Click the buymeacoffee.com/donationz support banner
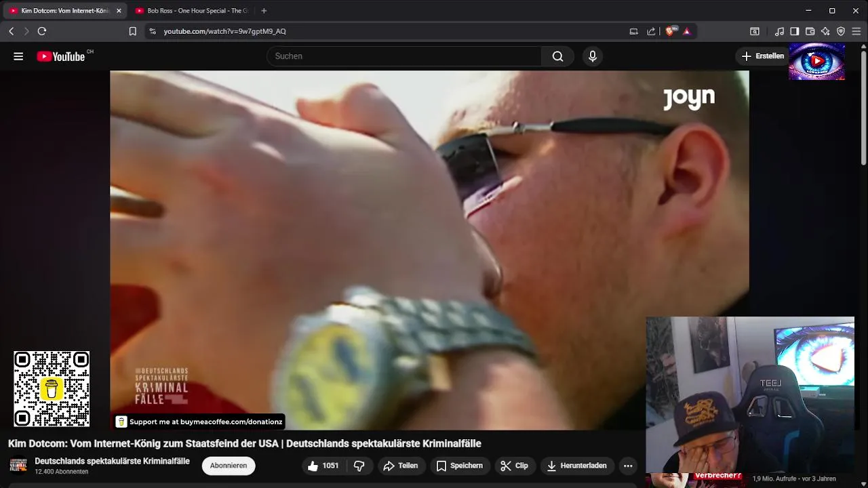868x488 pixels. coord(199,422)
